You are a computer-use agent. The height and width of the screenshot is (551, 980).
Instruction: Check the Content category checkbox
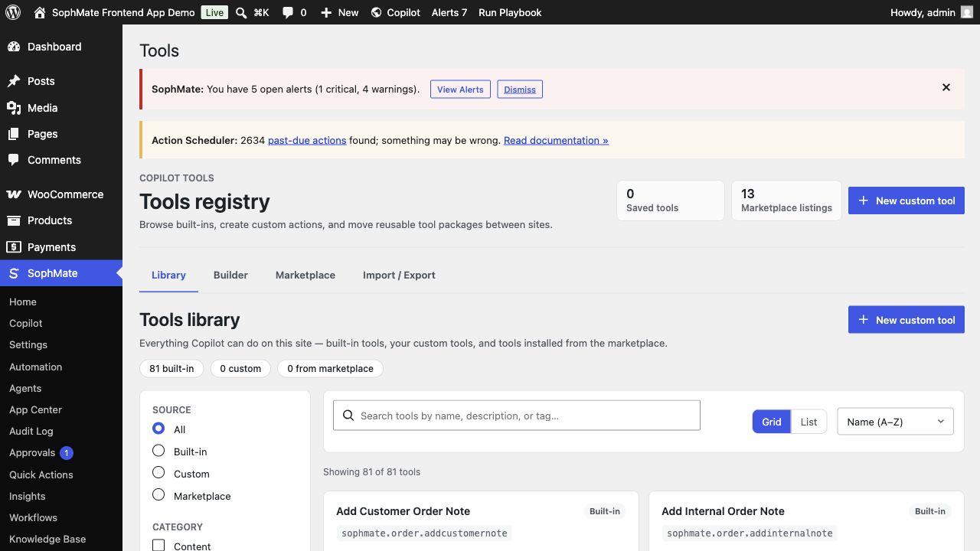coord(158,546)
